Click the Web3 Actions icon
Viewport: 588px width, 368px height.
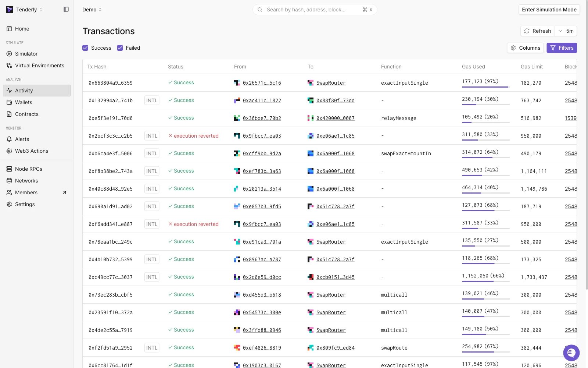click(9, 151)
